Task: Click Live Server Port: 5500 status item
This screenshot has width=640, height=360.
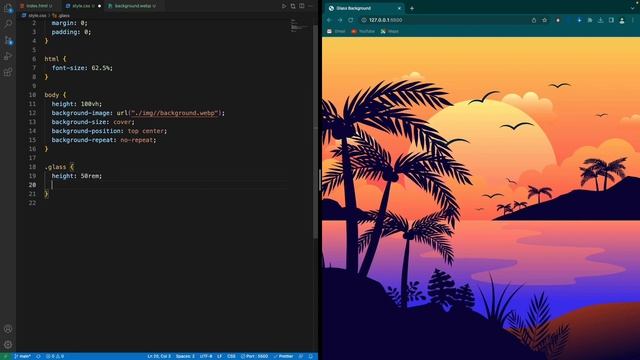Action: pyautogui.click(x=254, y=356)
